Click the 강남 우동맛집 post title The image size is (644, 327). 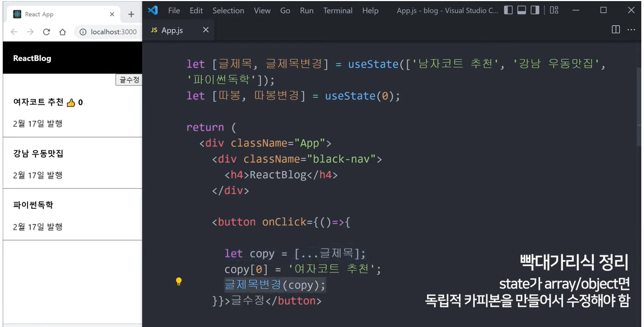38,154
